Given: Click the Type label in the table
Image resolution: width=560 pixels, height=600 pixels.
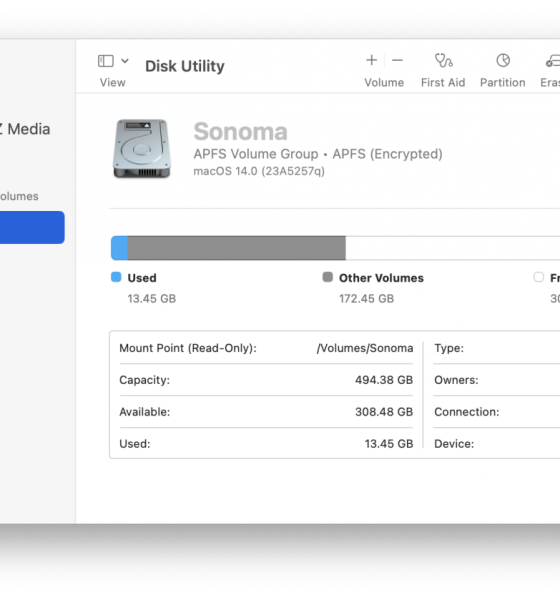Looking at the screenshot, I should (x=449, y=348).
